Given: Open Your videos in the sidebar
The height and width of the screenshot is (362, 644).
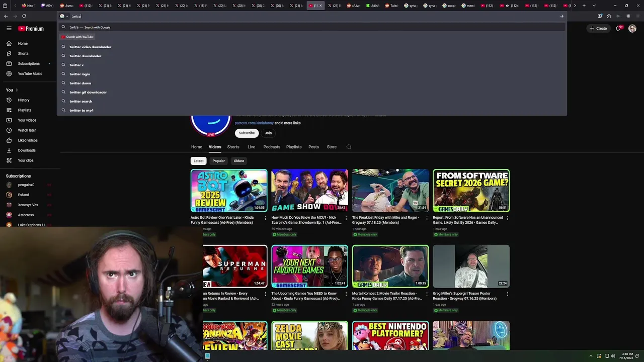Looking at the screenshot, I should [27, 120].
